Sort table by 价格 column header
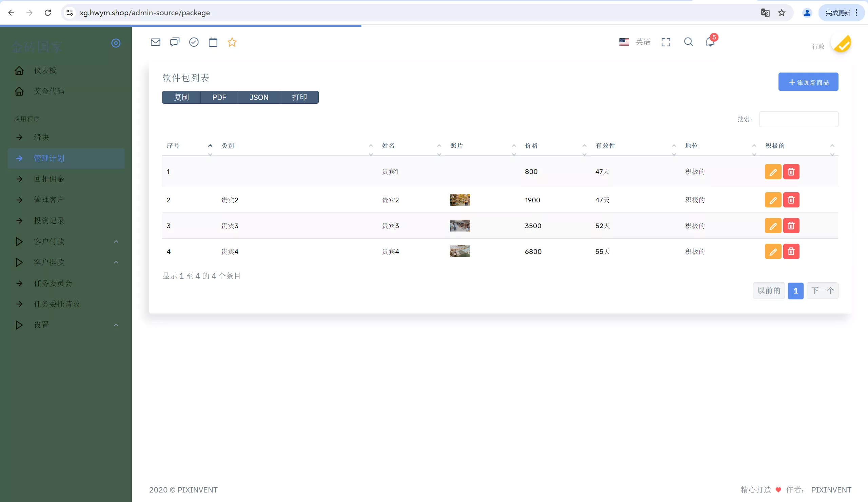This screenshot has height=502, width=868. [x=531, y=146]
